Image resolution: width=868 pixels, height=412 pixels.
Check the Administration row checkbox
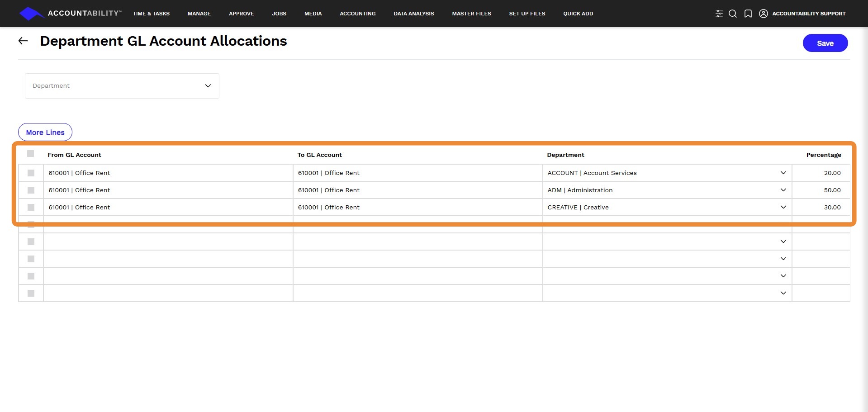31,190
